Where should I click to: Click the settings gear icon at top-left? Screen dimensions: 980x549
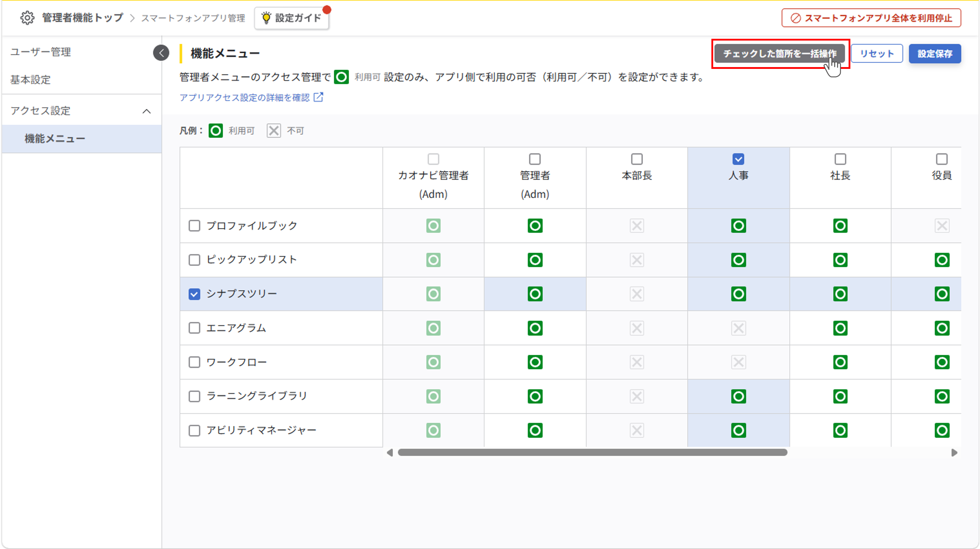coord(27,18)
